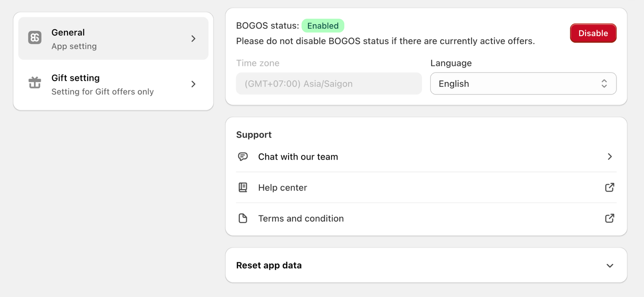This screenshot has width=644, height=297.
Task: Click the green Enabled status badge
Action: (x=323, y=26)
